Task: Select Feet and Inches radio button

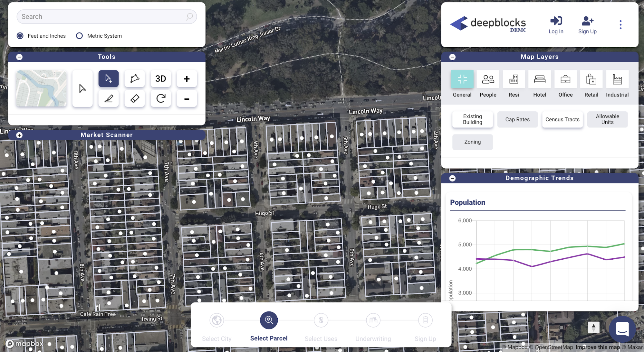Action: click(x=20, y=36)
